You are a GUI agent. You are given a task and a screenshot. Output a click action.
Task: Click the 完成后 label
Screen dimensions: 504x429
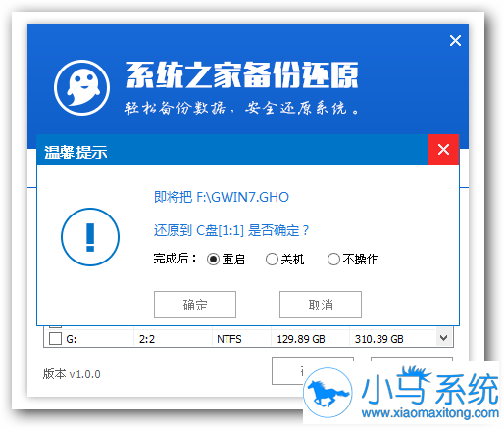[x=175, y=259]
